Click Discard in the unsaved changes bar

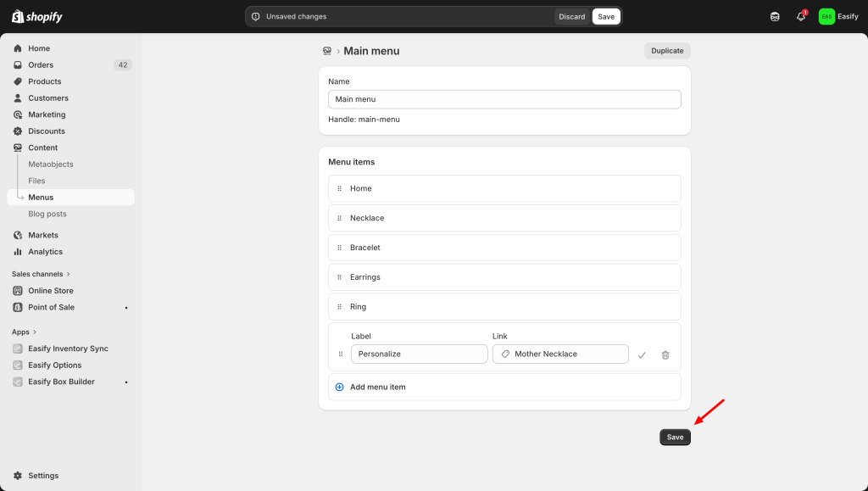pyautogui.click(x=571, y=17)
